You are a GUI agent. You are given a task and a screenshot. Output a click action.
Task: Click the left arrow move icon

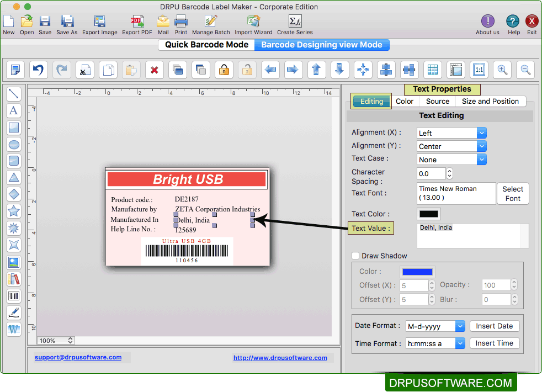(270, 70)
